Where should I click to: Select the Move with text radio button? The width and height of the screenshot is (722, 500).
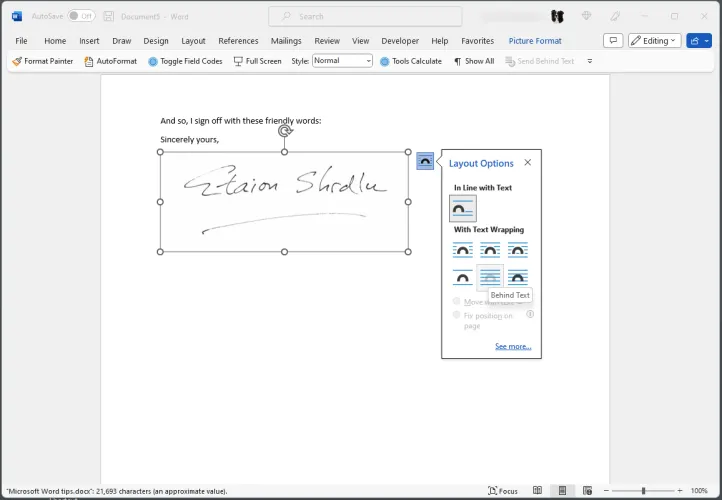click(457, 300)
